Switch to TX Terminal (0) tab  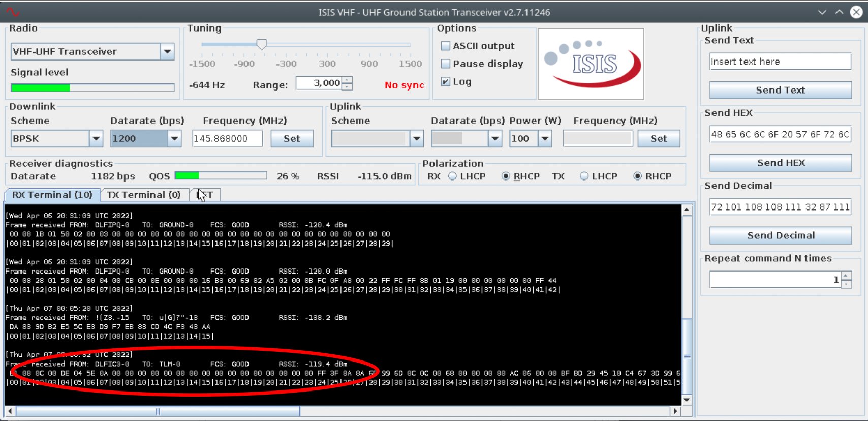pyautogui.click(x=144, y=195)
